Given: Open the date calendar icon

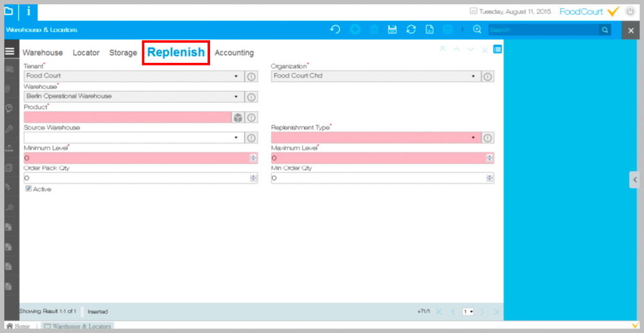Looking at the screenshot, I should coord(474,11).
